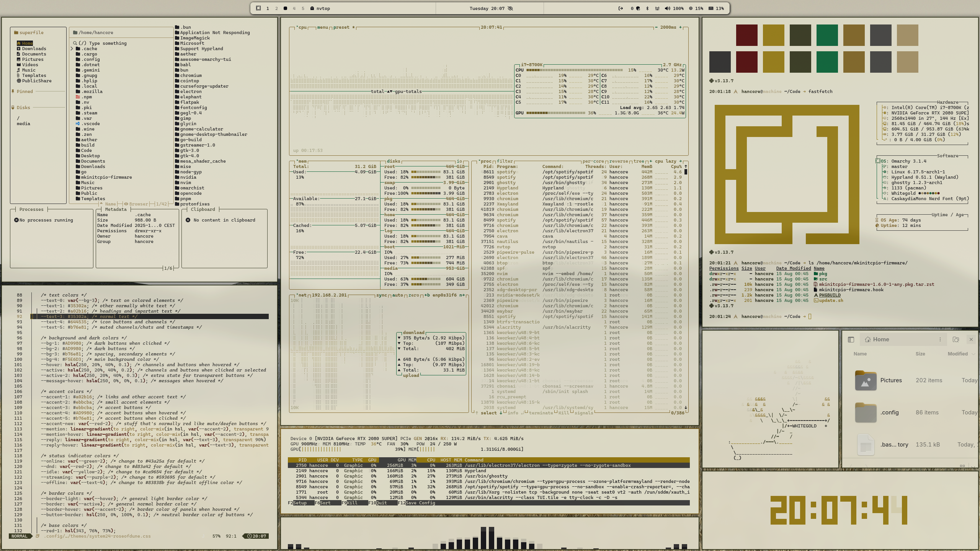Image resolution: width=980 pixels, height=551 pixels.
Task: Open the Pictures folder icon in Nautilus
Action: (x=866, y=380)
